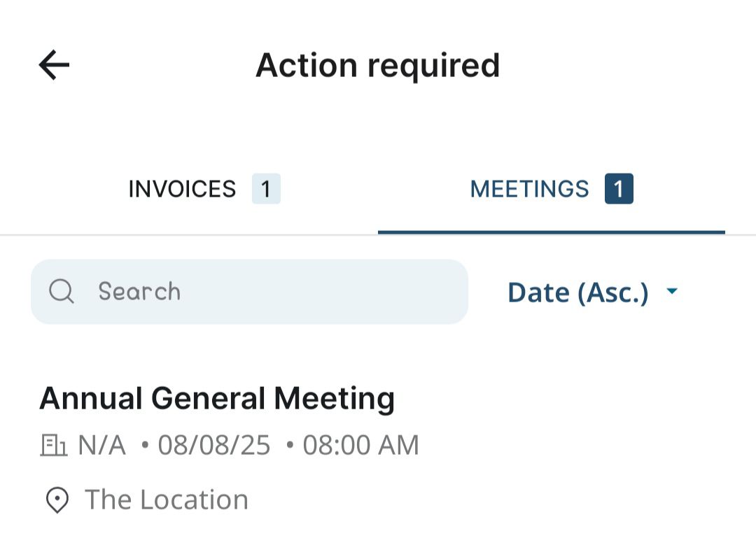Select The Location text
This screenshot has height=545, width=756.
(167, 500)
